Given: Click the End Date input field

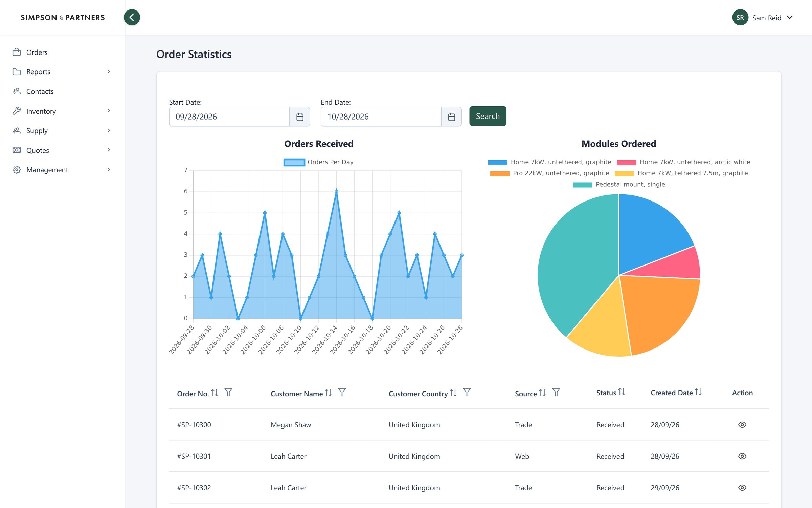Looking at the screenshot, I should 381,117.
